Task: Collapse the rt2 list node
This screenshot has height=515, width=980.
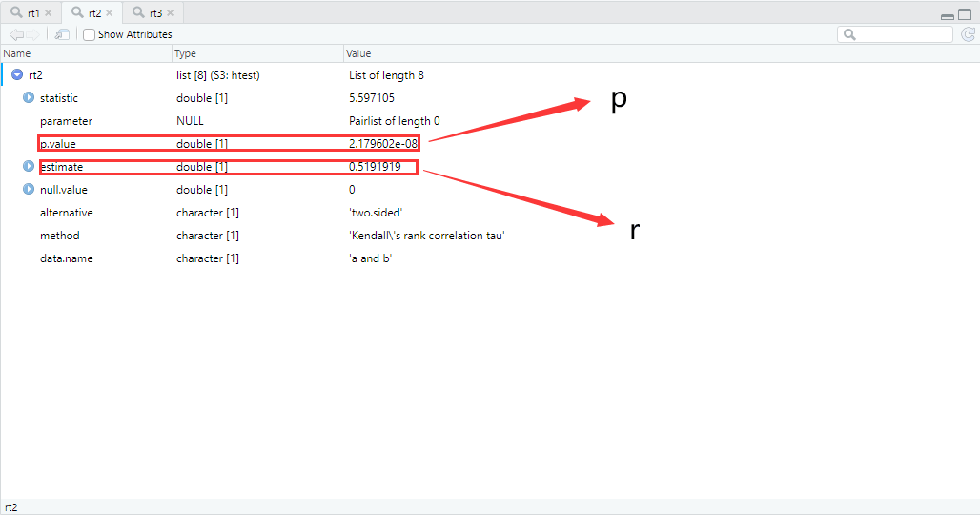Action: (17, 75)
